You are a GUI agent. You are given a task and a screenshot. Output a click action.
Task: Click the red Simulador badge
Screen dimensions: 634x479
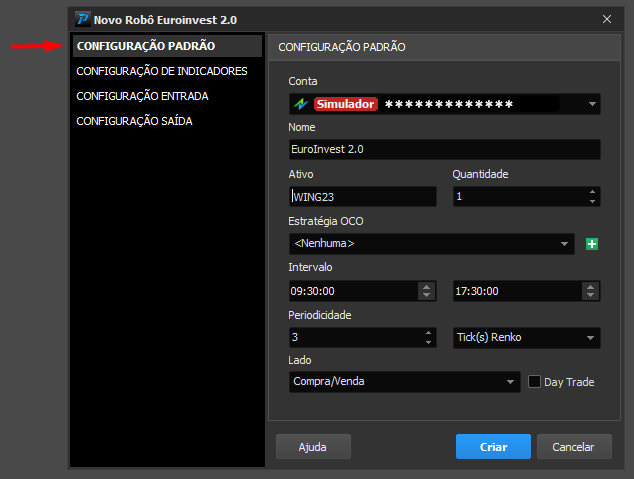tap(345, 104)
